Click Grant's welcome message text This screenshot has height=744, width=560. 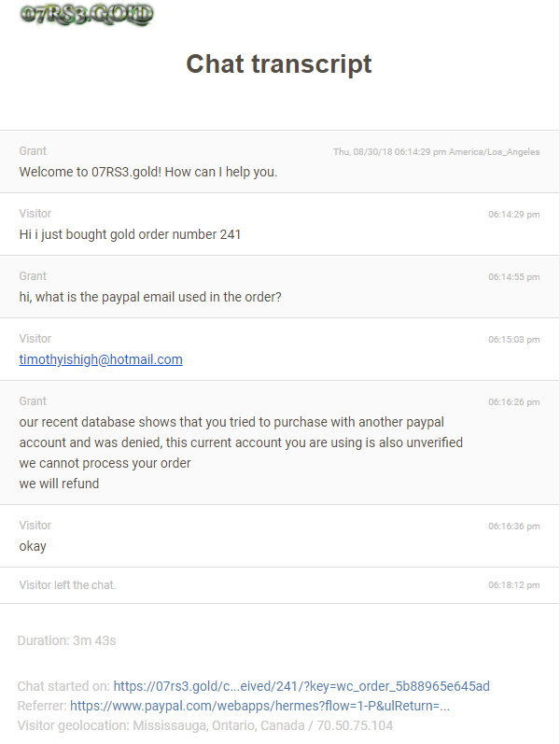click(148, 172)
